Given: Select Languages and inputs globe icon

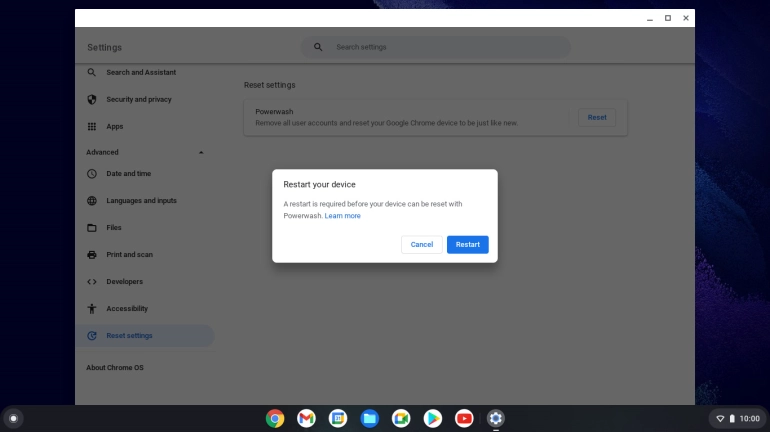Looking at the screenshot, I should point(92,201).
